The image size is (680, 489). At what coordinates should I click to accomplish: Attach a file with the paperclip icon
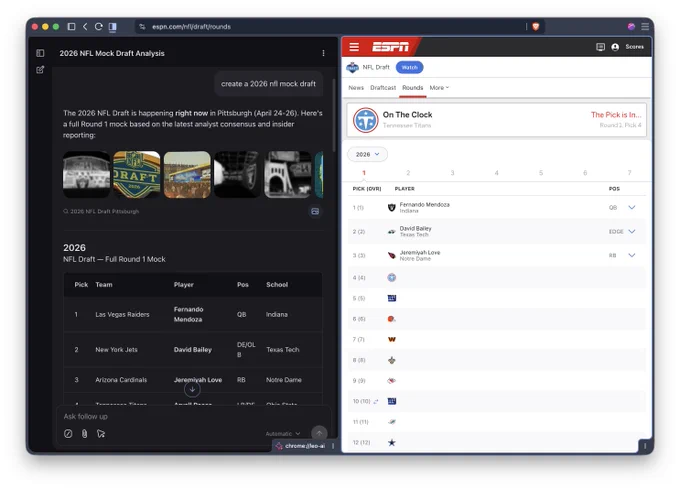[x=85, y=434]
